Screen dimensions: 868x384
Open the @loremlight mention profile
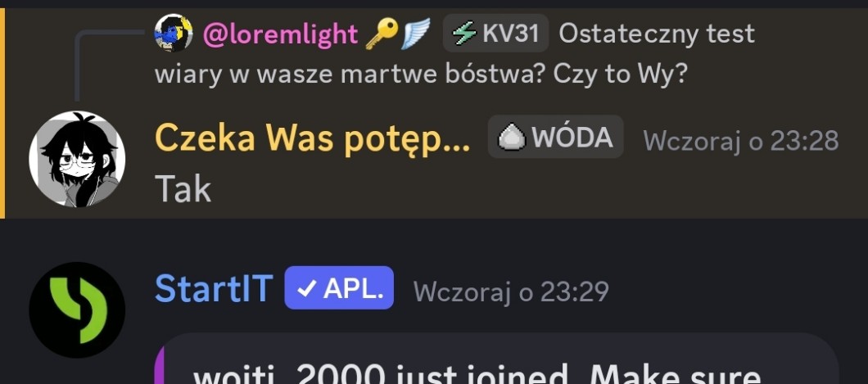point(280,34)
